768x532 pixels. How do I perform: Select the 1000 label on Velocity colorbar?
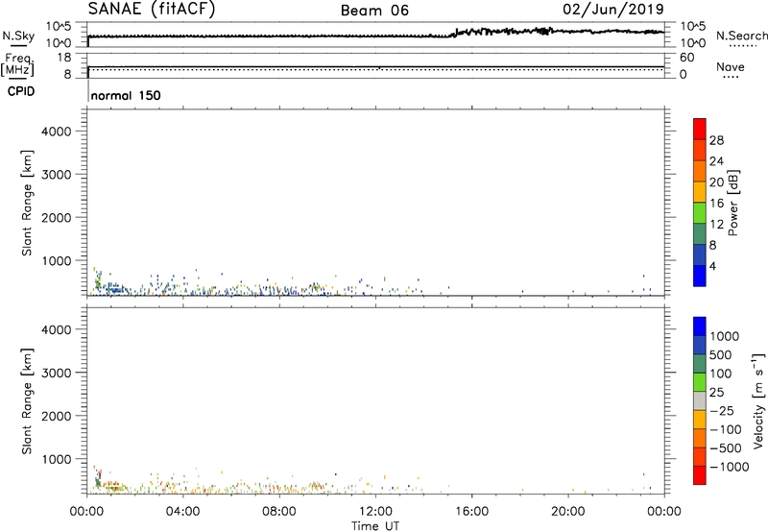coord(725,336)
